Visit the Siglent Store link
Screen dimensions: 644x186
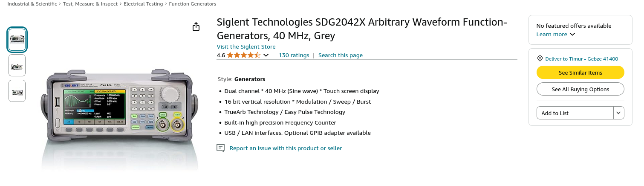tap(246, 46)
